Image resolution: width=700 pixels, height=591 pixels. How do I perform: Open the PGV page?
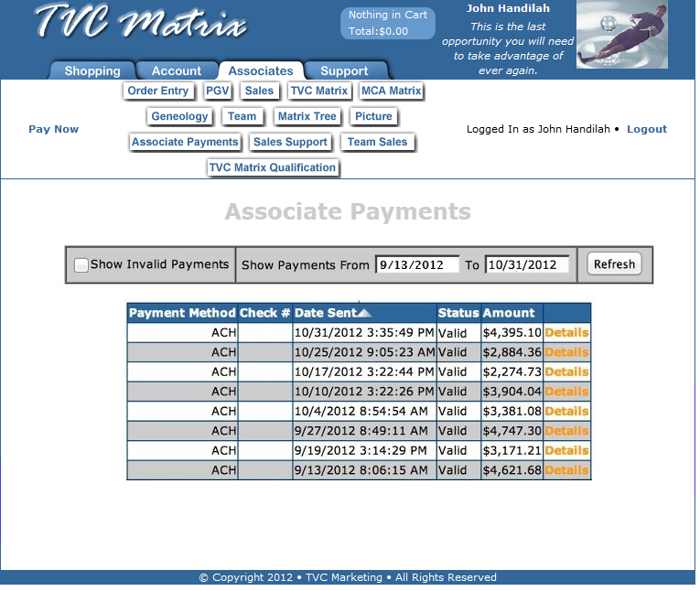click(218, 91)
